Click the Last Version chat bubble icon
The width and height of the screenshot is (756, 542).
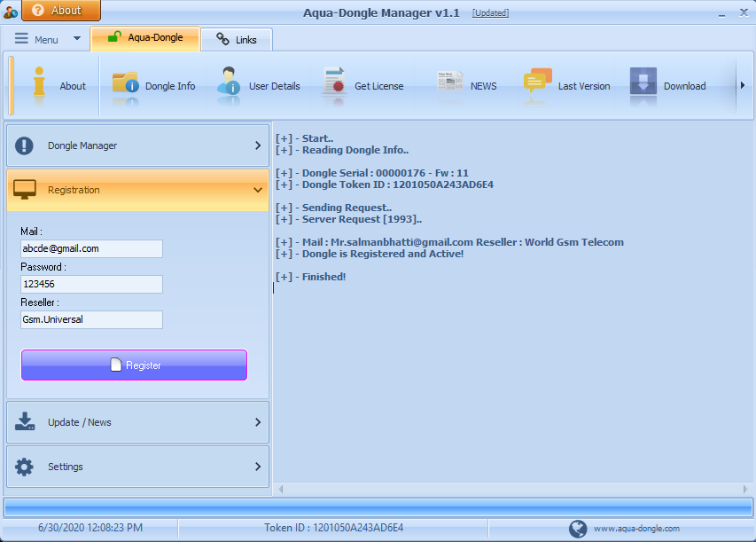537,81
